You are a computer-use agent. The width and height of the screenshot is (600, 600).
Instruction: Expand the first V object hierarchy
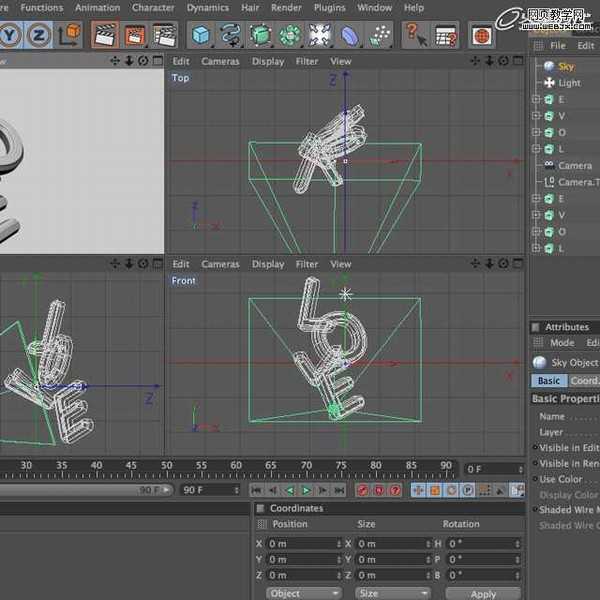coord(536,116)
